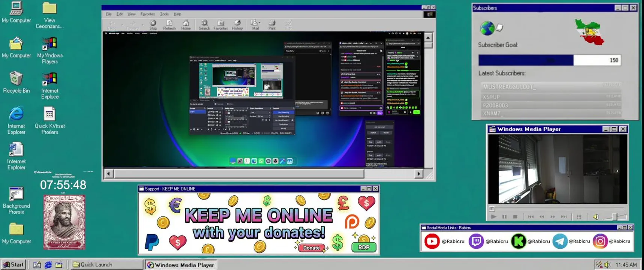Open the Tools menu
Screen dimensions: 644x270
164,14
